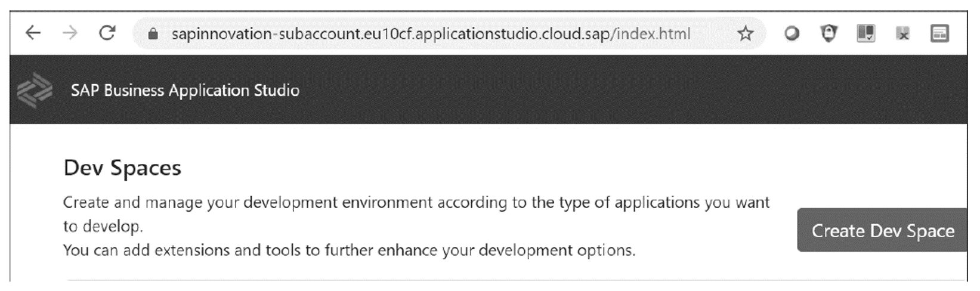This screenshot has height=291, width=980.
Task: Bookmark this page with the star
Action: (745, 33)
